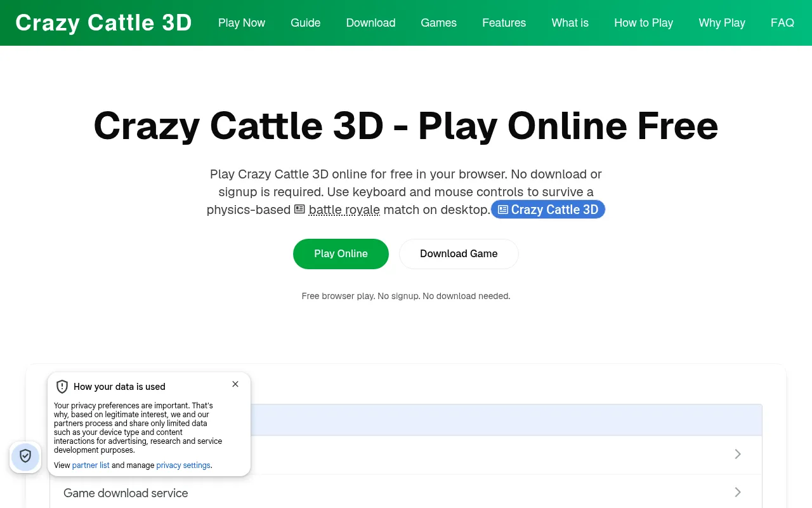The width and height of the screenshot is (812, 508).
Task: Open the partner list link
Action: point(91,465)
